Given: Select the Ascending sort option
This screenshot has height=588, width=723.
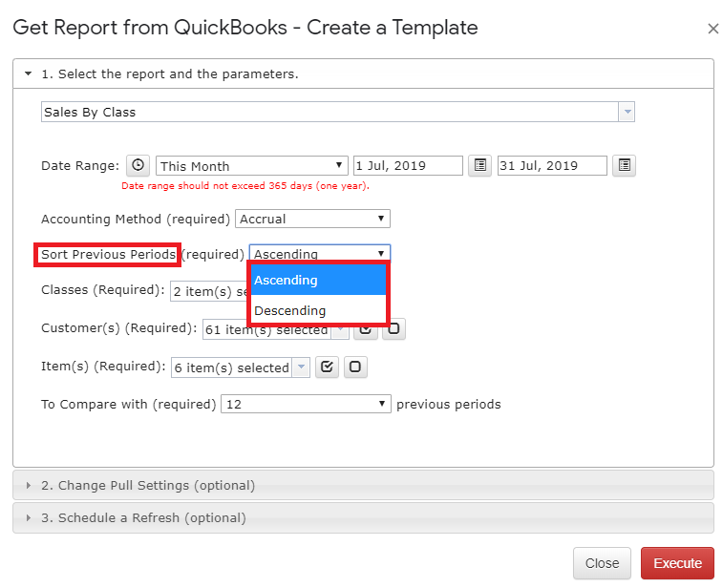Looking at the screenshot, I should 317,280.
